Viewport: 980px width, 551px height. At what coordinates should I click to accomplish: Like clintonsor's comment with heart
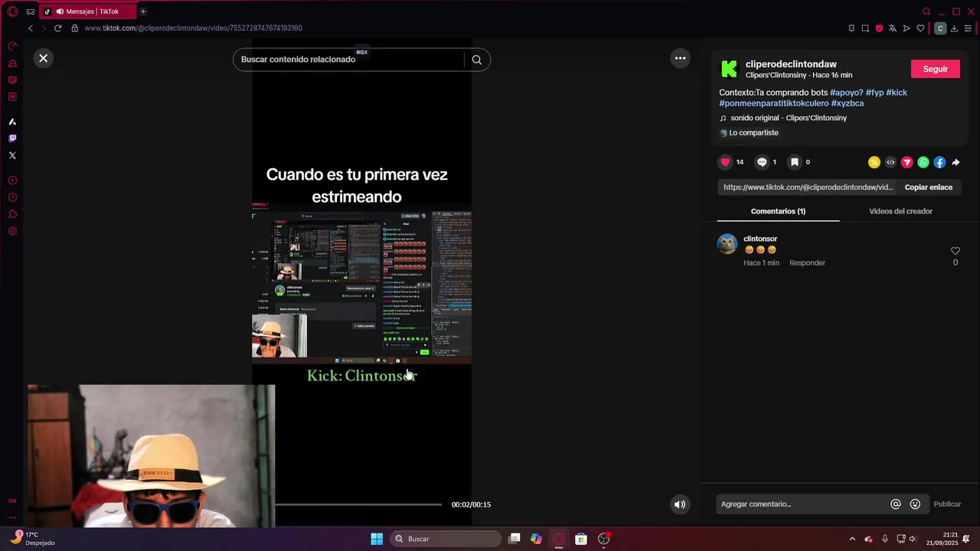tap(955, 251)
